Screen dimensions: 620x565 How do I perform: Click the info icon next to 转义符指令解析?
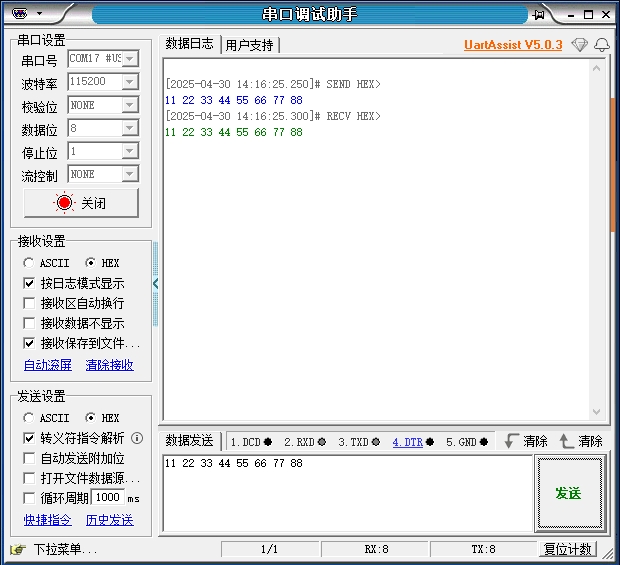137,438
